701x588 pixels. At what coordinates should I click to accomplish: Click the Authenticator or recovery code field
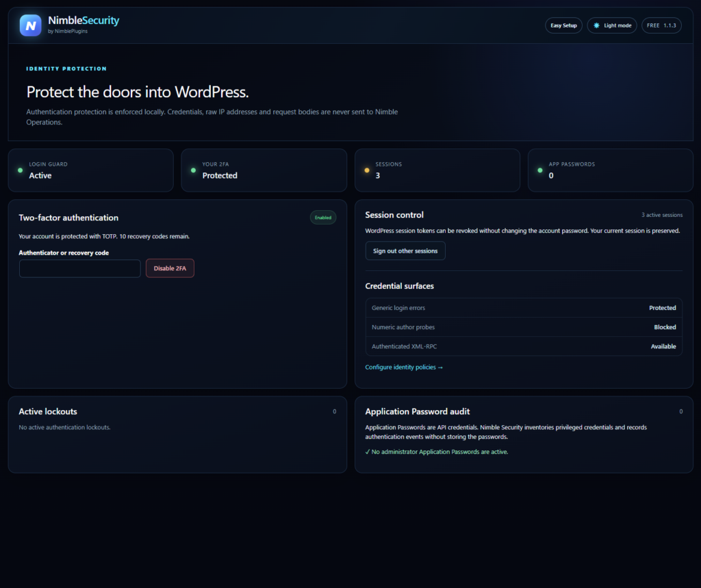pos(79,268)
